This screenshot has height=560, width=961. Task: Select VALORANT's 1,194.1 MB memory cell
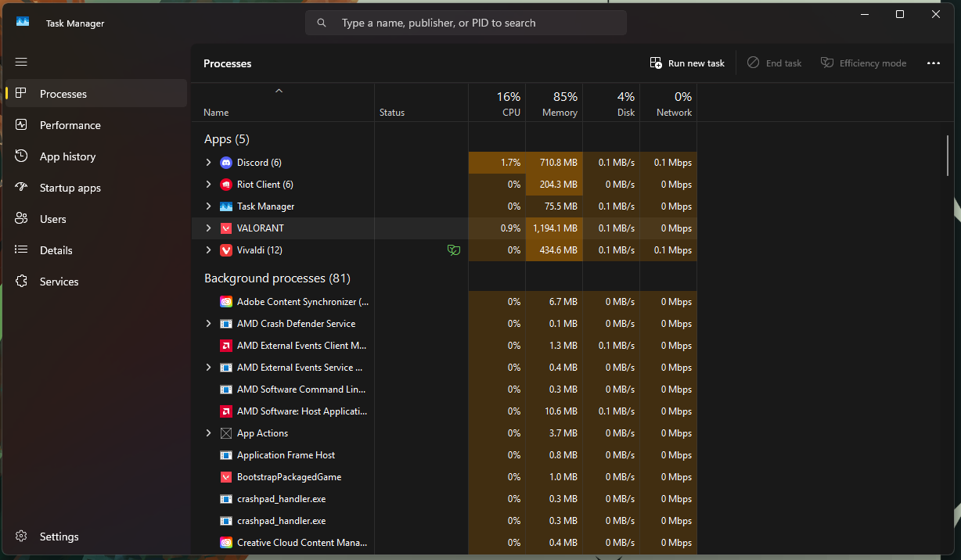click(554, 228)
